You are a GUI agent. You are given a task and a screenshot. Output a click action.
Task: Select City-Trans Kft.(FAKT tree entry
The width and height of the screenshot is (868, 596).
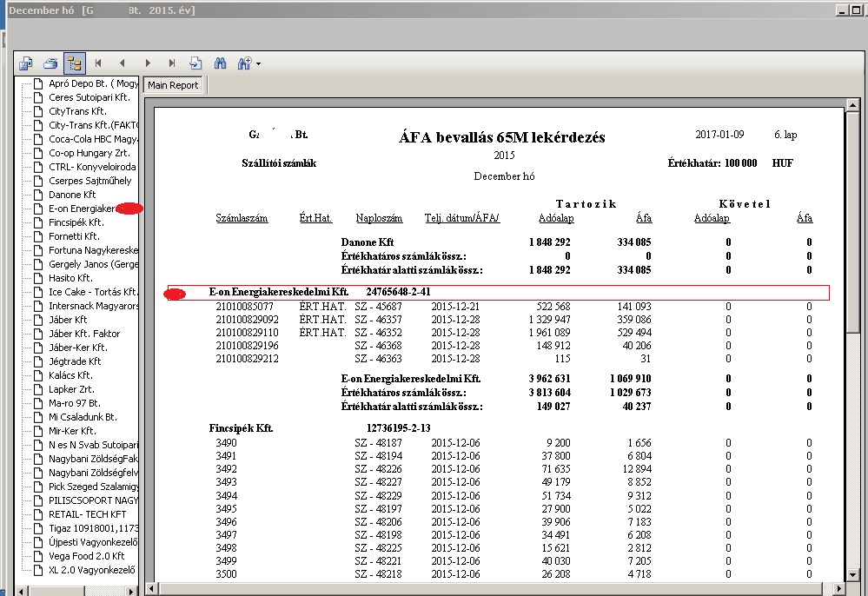[93, 125]
